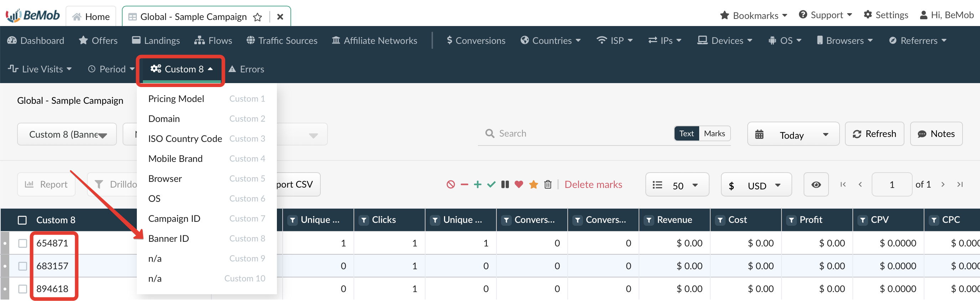This screenshot has width=980, height=301.
Task: Switch search mode to Text
Action: coord(686,134)
